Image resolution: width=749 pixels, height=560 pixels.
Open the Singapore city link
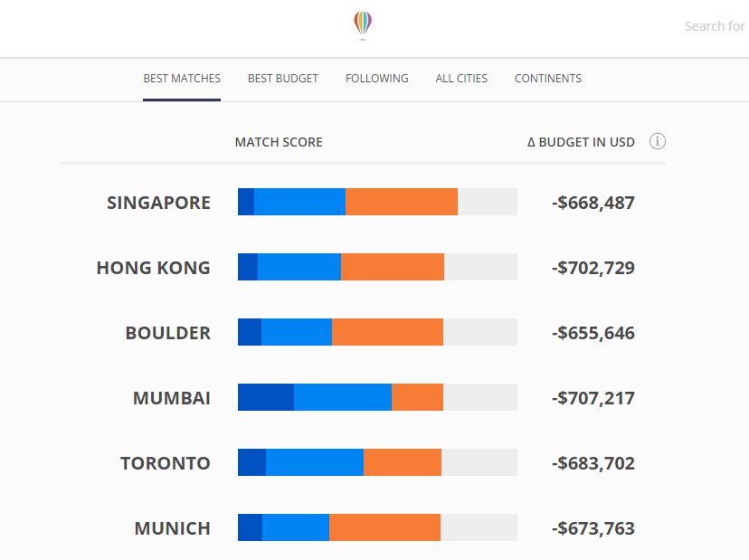(x=159, y=203)
